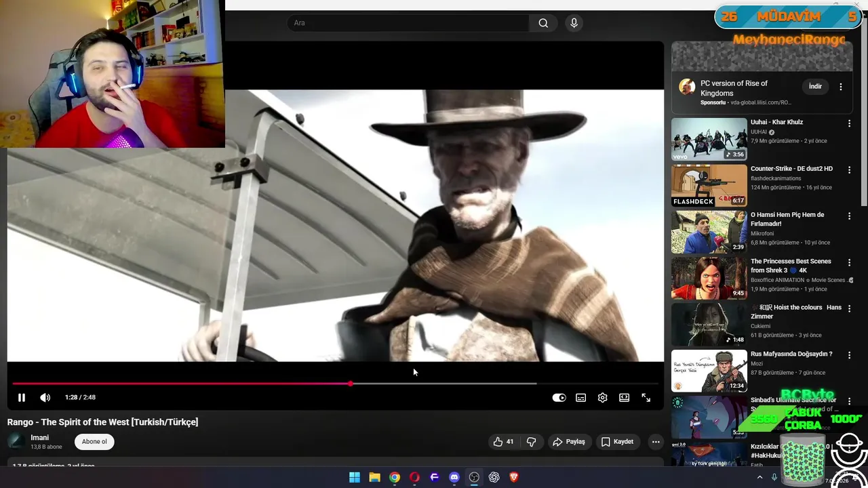Click the İndir button on sponsored ad
868x488 pixels.
[x=815, y=87]
